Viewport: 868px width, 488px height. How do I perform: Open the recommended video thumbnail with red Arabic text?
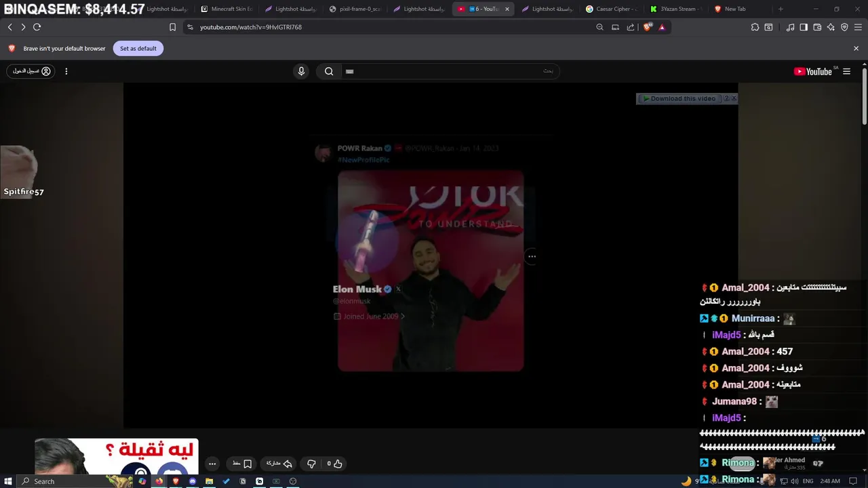pos(117,457)
